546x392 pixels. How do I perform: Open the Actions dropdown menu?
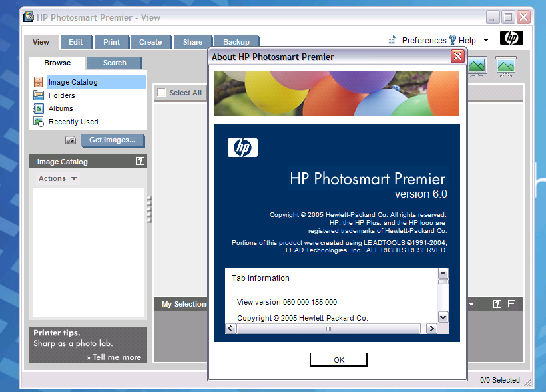pyautogui.click(x=57, y=178)
